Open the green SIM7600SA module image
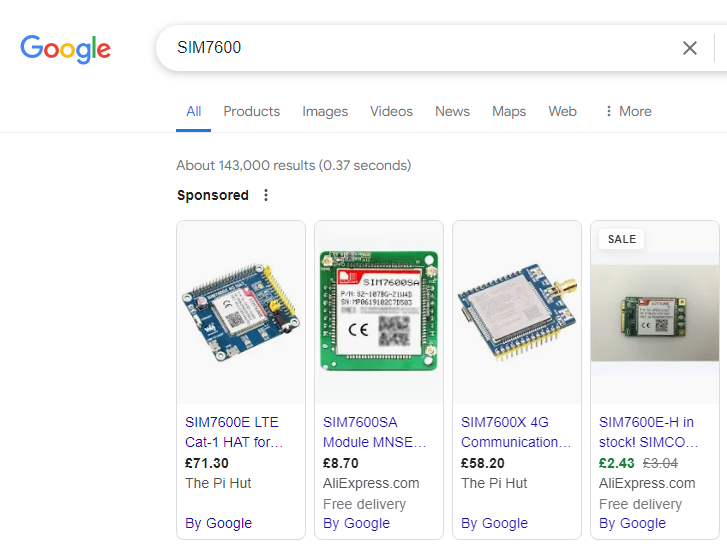Screen dimensions: 727x546 (379, 312)
